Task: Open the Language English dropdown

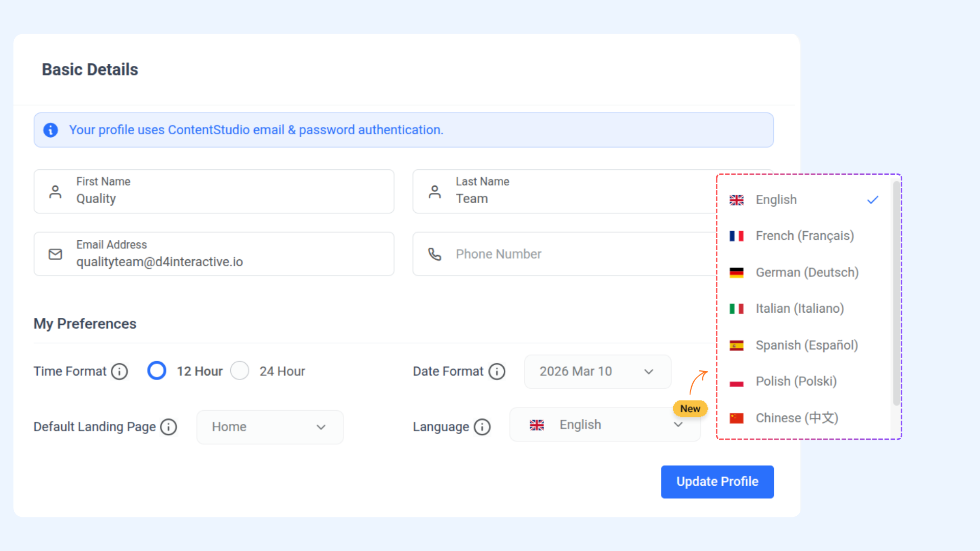Action: 605,425
